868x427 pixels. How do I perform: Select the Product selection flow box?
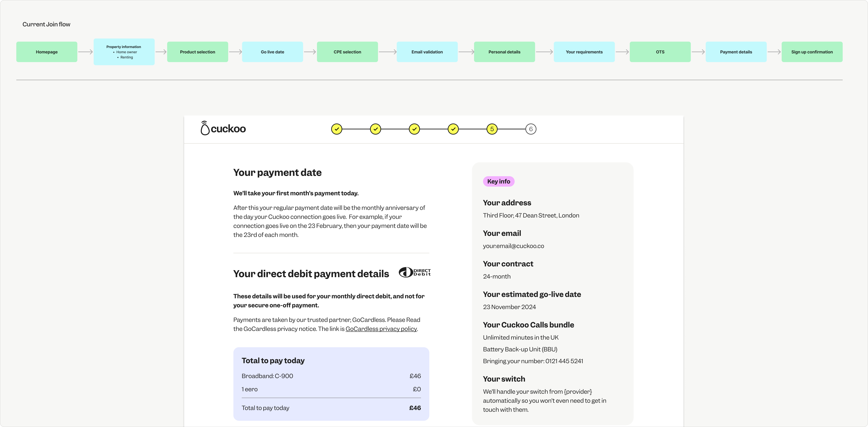click(x=197, y=52)
